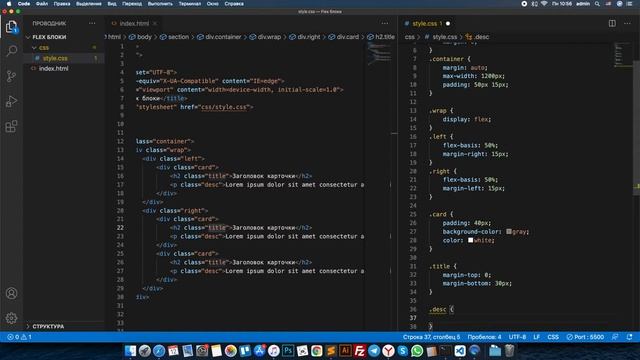Select index.html in the file tree
Viewport: 640px width, 360px height.
tap(53, 69)
